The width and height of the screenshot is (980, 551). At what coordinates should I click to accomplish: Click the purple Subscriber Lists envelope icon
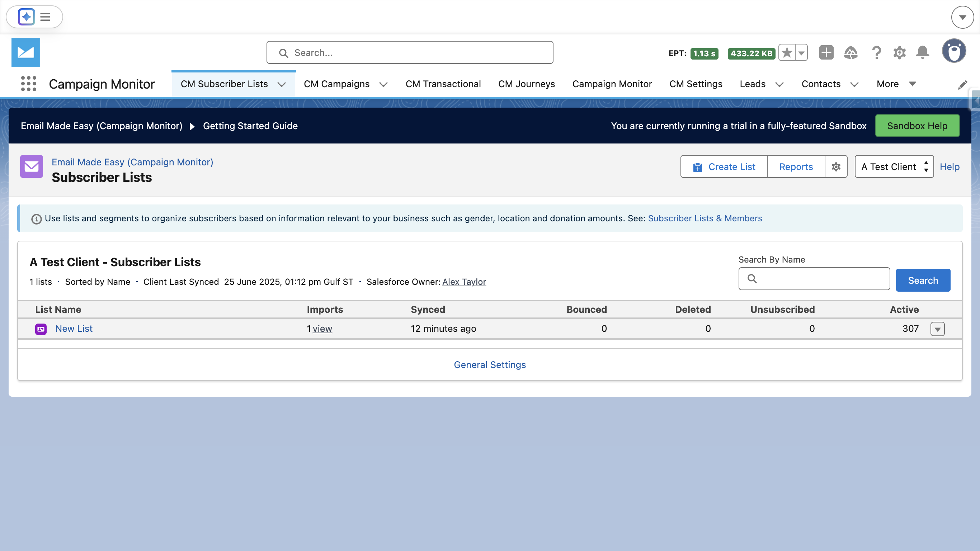[32, 166]
